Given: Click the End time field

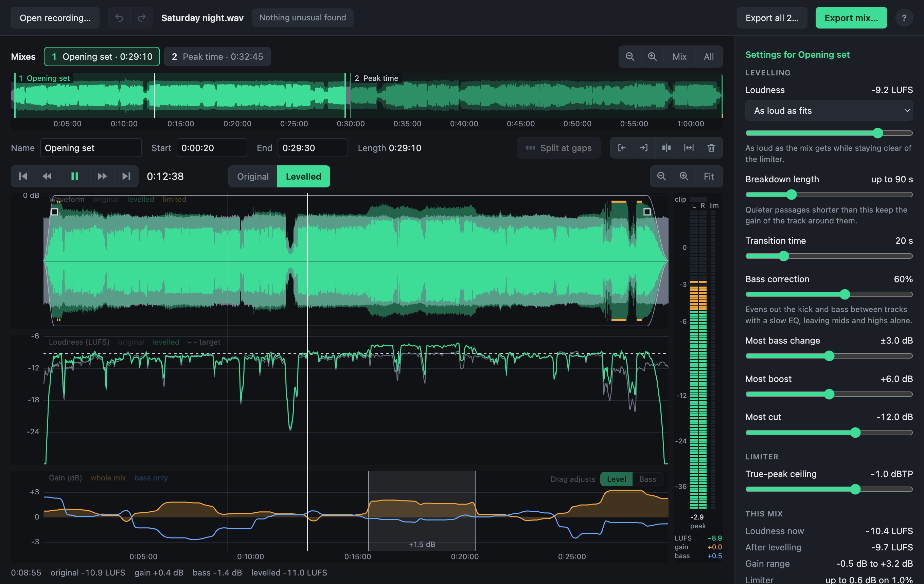Looking at the screenshot, I should [x=312, y=148].
